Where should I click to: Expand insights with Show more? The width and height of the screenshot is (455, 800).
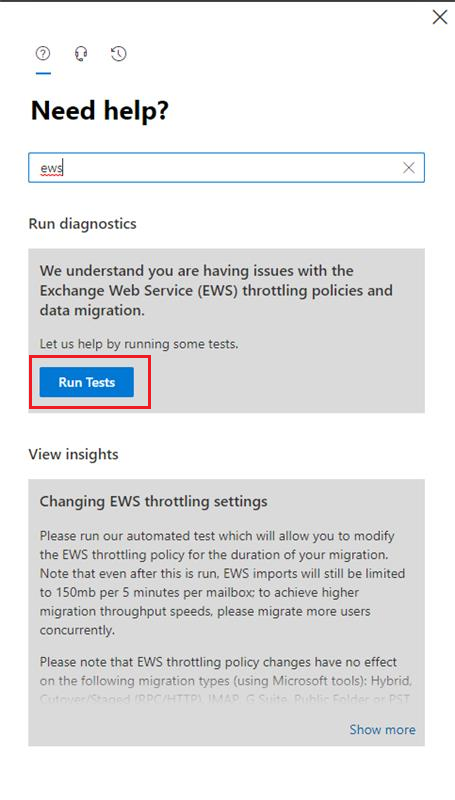click(383, 730)
